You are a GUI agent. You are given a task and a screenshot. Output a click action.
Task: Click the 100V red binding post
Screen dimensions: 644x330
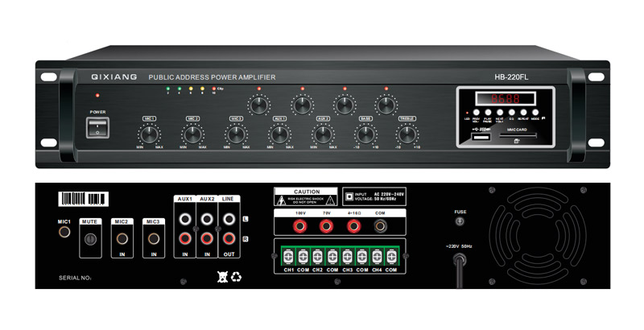(299, 225)
